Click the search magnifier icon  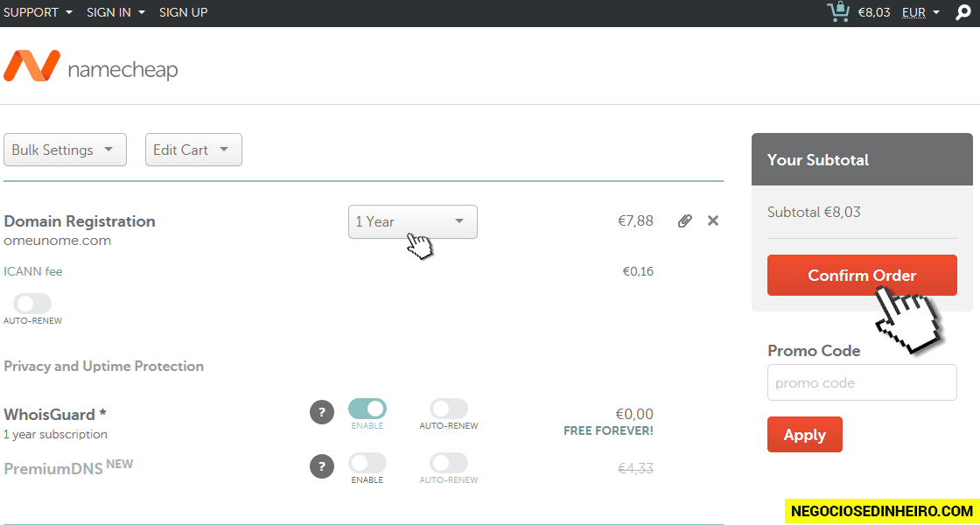963,12
